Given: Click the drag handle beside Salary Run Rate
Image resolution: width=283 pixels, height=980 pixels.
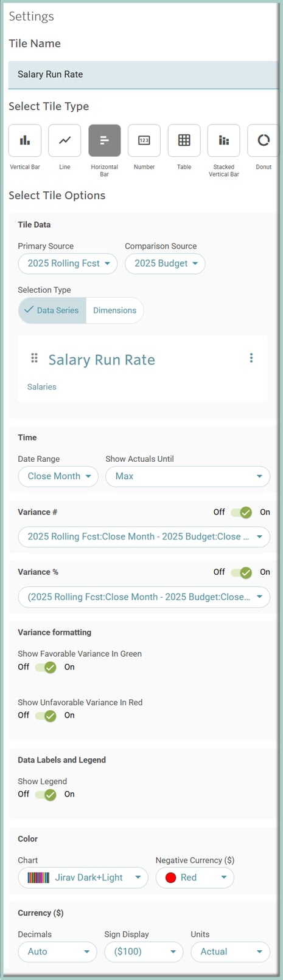Looking at the screenshot, I should tap(35, 358).
